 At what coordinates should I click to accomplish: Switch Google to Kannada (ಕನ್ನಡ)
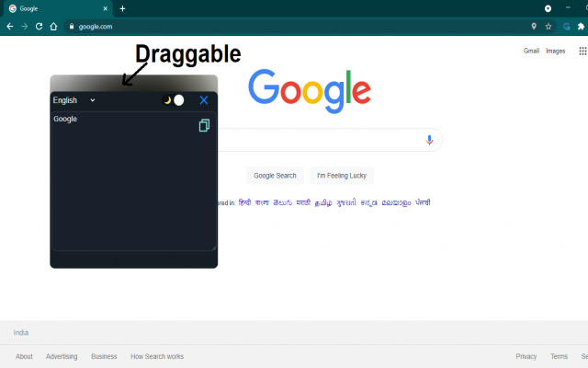click(368, 202)
